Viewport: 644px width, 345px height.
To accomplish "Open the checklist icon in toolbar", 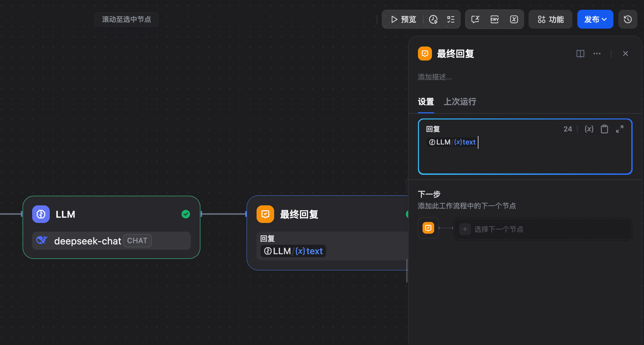I will pyautogui.click(x=451, y=20).
